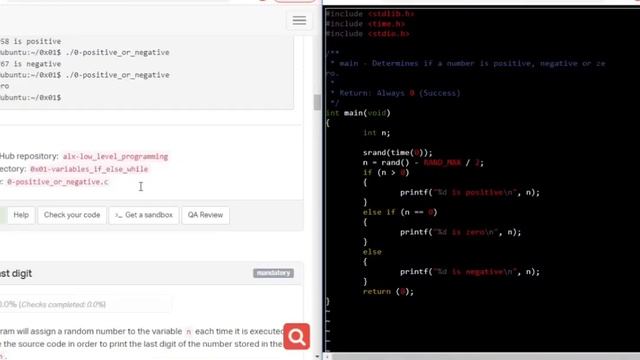
Task: Click the printf 'is zero' code line
Action: [x=460, y=232]
